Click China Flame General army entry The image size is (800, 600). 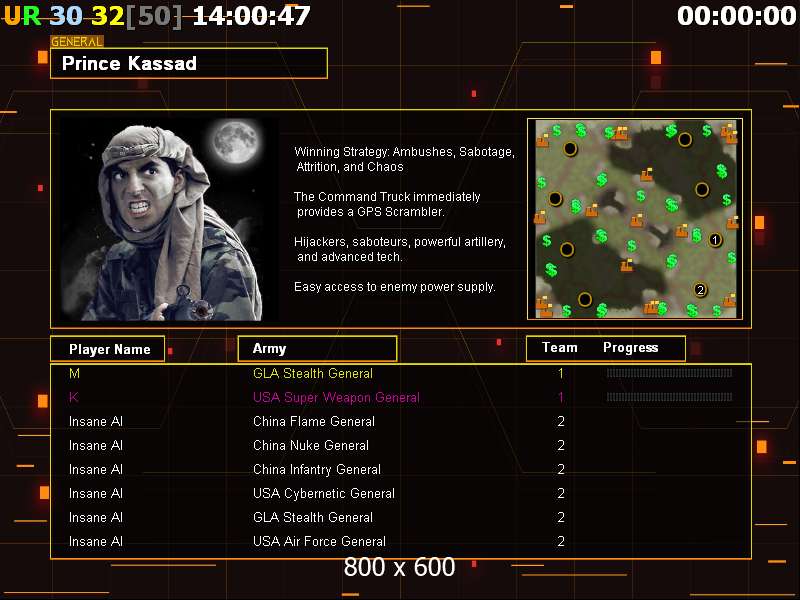pyautogui.click(x=314, y=421)
